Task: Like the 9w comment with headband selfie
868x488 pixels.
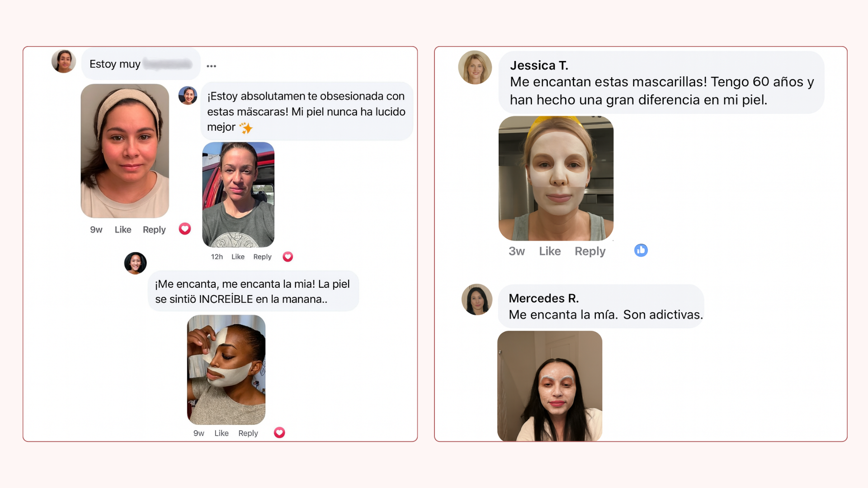Action: coord(123,230)
